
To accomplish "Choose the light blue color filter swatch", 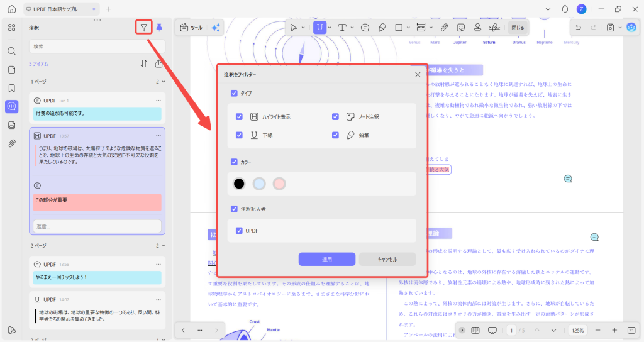I will pos(259,184).
